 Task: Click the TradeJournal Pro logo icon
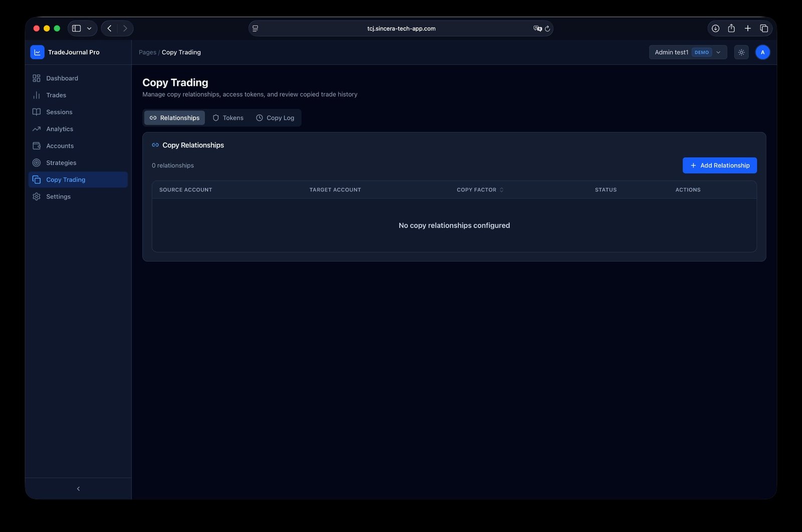point(37,52)
